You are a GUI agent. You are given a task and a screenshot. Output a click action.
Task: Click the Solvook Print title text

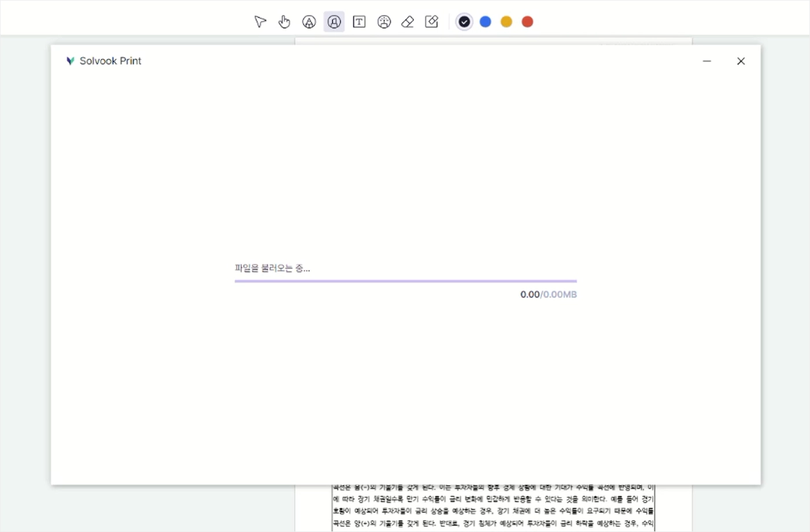tap(110, 61)
